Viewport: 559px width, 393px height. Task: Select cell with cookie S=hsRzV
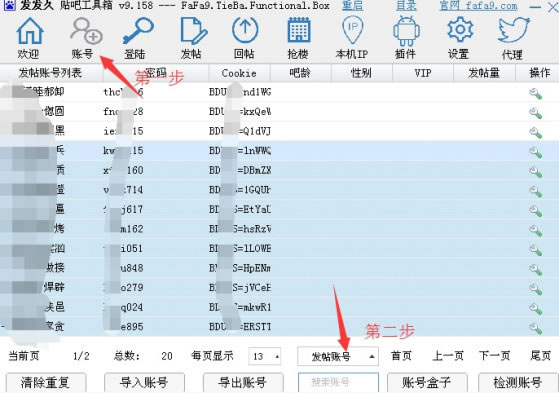click(x=240, y=229)
